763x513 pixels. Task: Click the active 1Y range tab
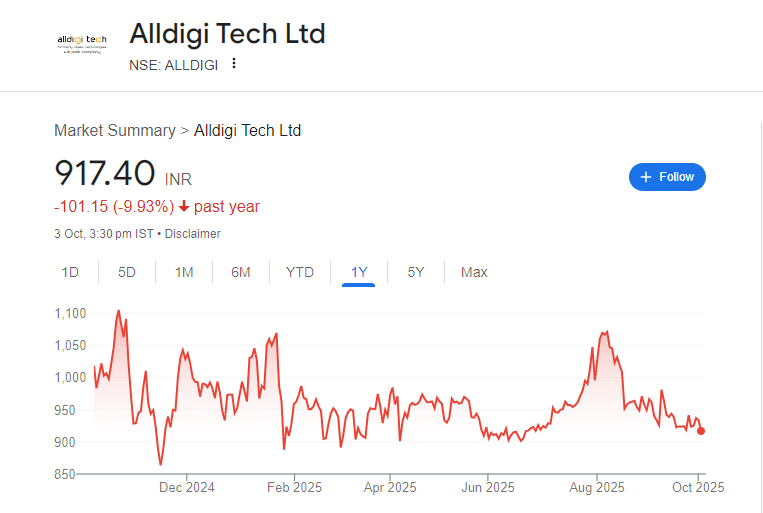tap(359, 272)
